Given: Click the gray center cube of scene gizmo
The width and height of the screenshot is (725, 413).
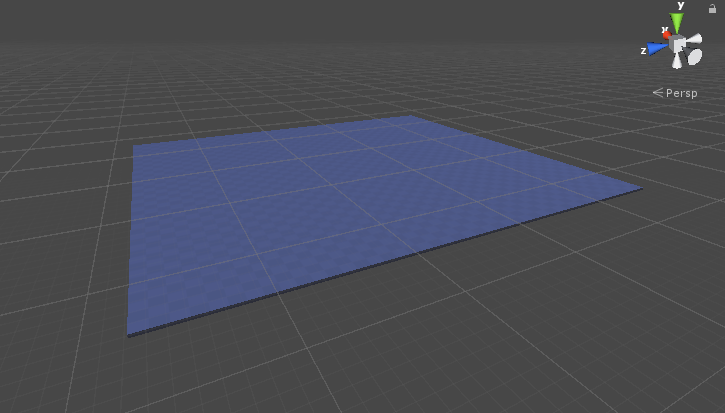Looking at the screenshot, I should (678, 44).
